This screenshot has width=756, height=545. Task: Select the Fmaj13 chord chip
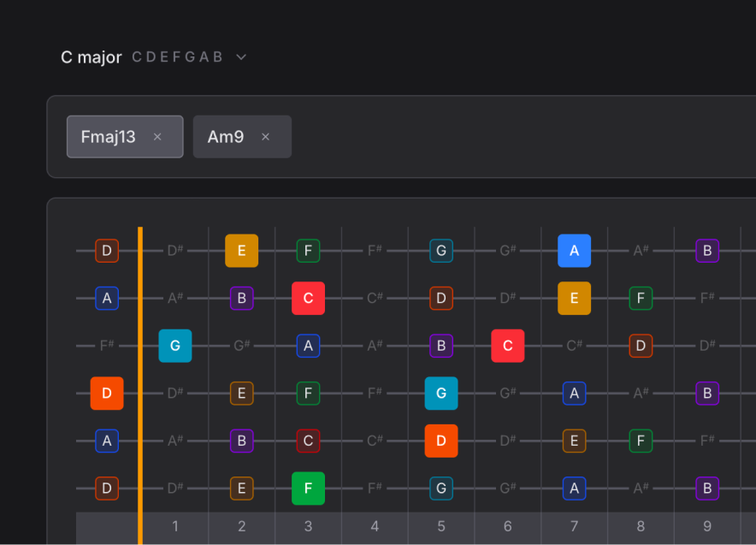[x=109, y=137]
